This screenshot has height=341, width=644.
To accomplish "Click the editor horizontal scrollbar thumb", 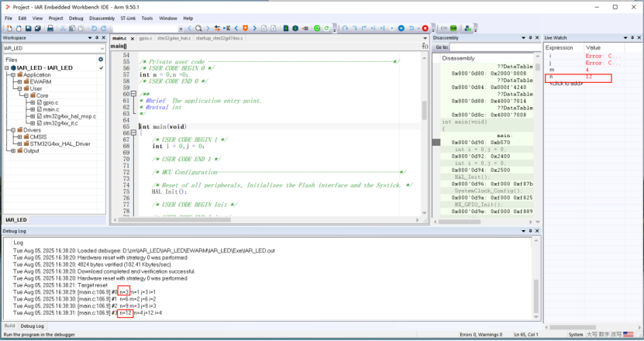I will coord(174,220).
